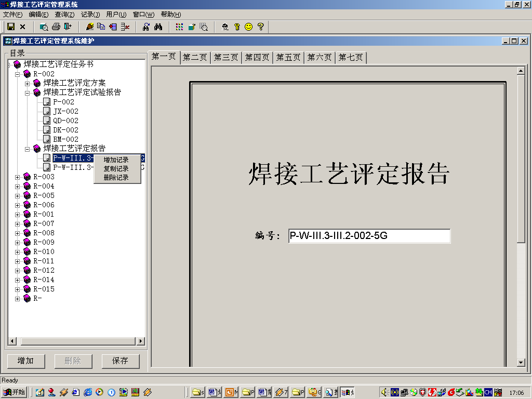Click the insert record toolbar icon
The image size is (532, 399).
click(x=112, y=26)
